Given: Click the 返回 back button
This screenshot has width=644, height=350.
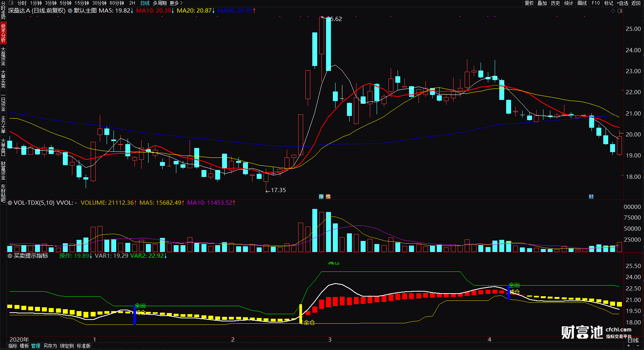Looking at the screenshot, I should pyautogui.click(x=636, y=3).
